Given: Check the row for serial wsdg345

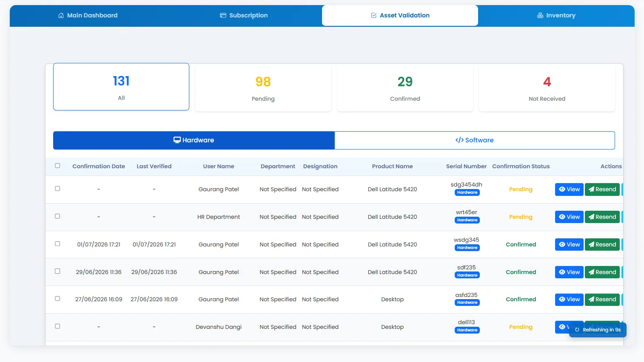Looking at the screenshot, I should [57, 244].
